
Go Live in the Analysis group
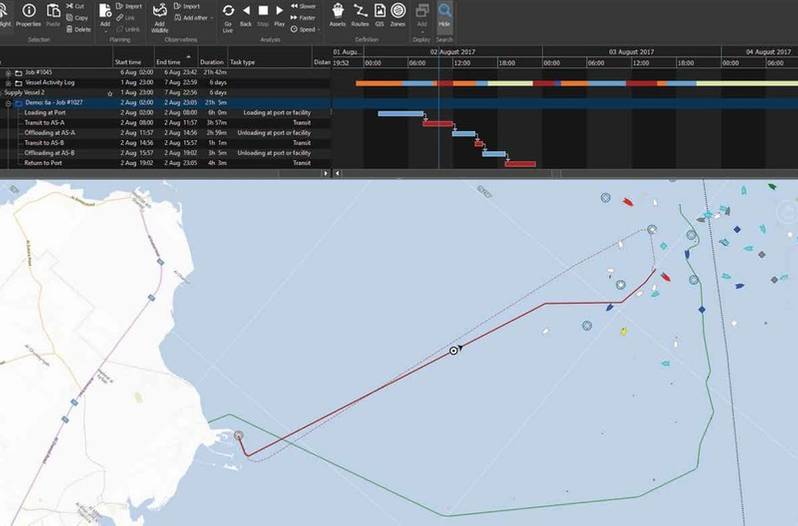228,18
